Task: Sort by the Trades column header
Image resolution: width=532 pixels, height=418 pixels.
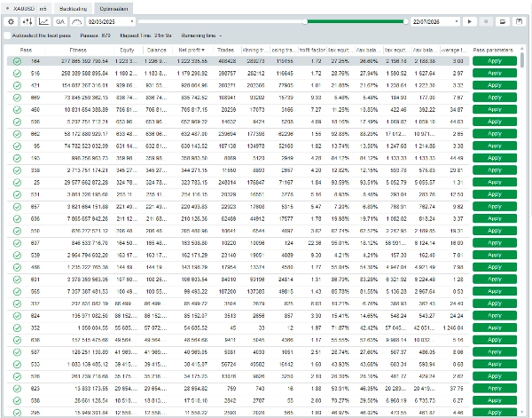Action: [x=225, y=50]
